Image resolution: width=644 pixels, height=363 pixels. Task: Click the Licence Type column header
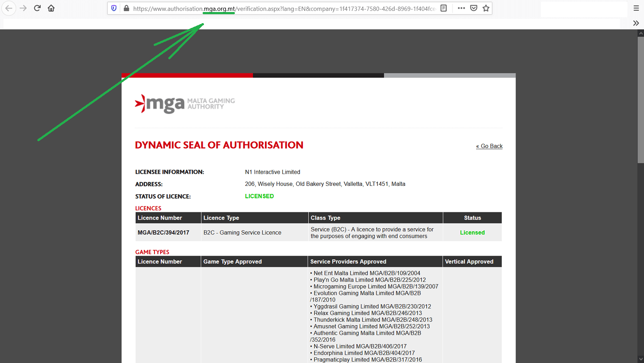pos(255,218)
